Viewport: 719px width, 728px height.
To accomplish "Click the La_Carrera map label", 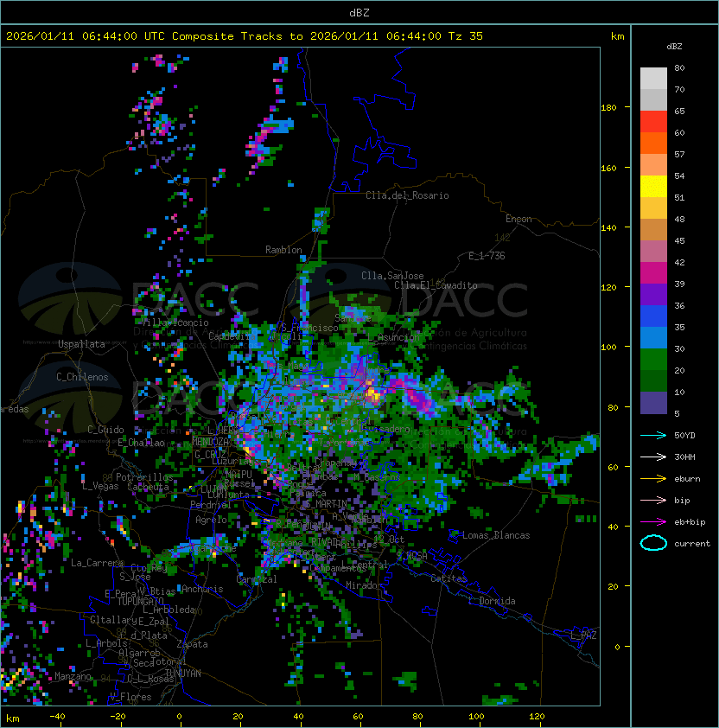I will pos(98,563).
